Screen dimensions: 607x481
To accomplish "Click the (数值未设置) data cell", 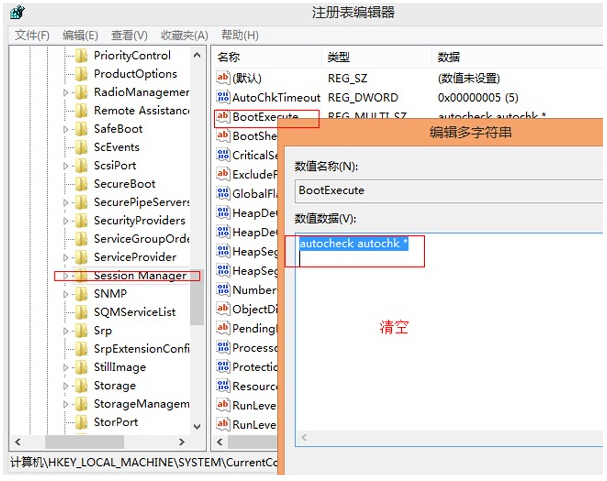I will [x=469, y=79].
